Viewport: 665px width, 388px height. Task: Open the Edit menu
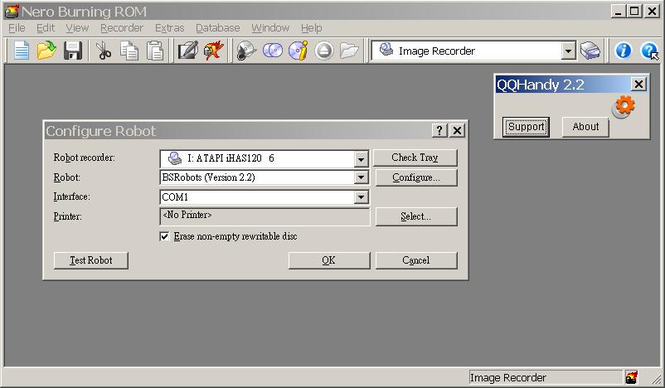(45, 28)
